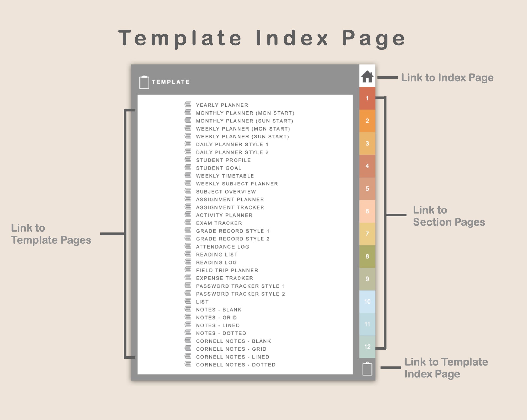Switch to section tab 4
Screen dimensions: 527x420
click(367, 166)
